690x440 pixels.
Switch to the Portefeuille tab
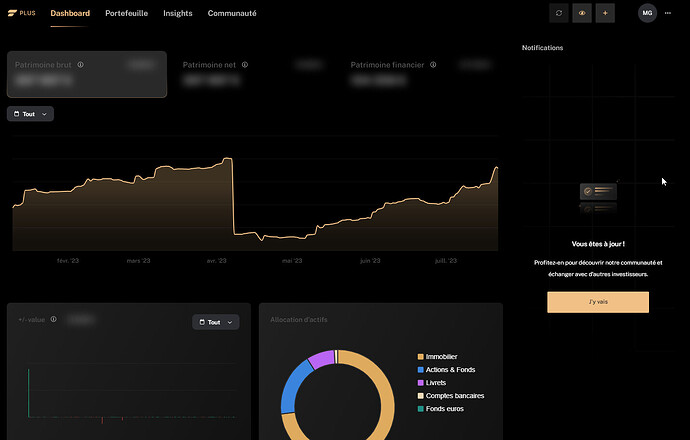point(126,14)
